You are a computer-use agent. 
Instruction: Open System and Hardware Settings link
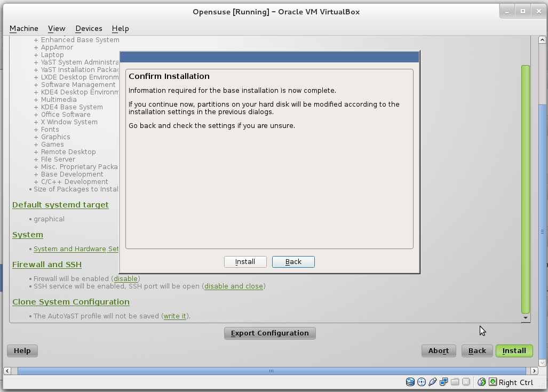[76, 249]
